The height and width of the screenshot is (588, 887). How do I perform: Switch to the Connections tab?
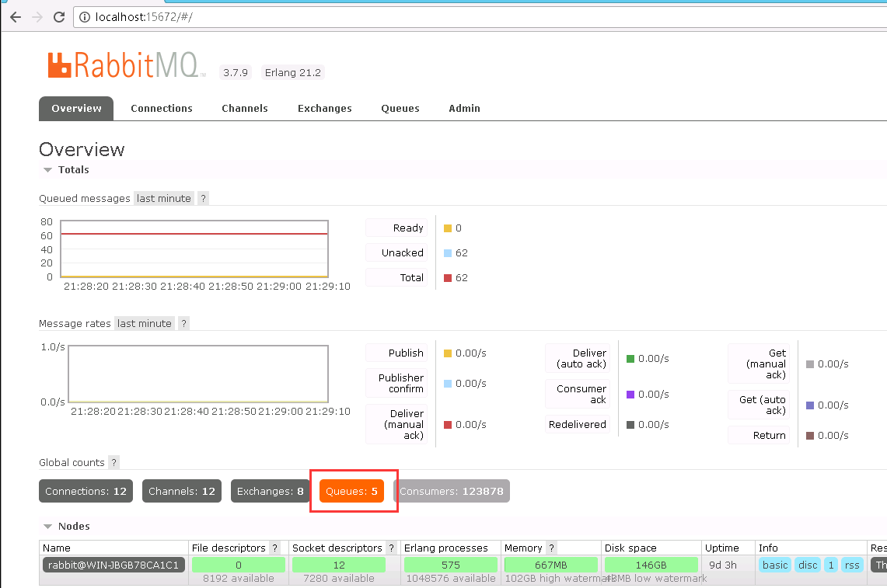click(161, 109)
